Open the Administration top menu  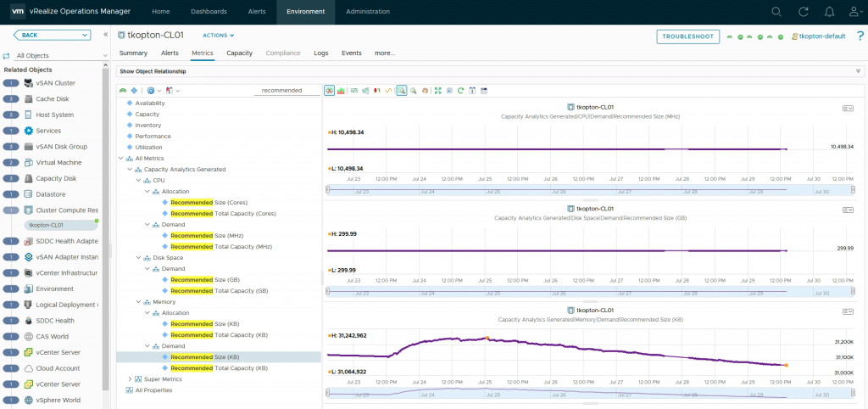[368, 12]
